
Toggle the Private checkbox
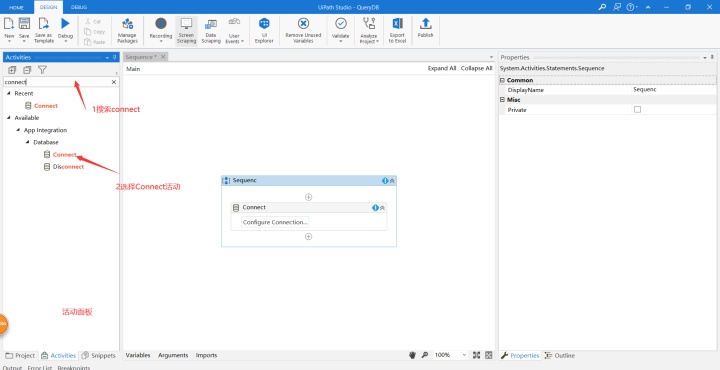(637, 109)
